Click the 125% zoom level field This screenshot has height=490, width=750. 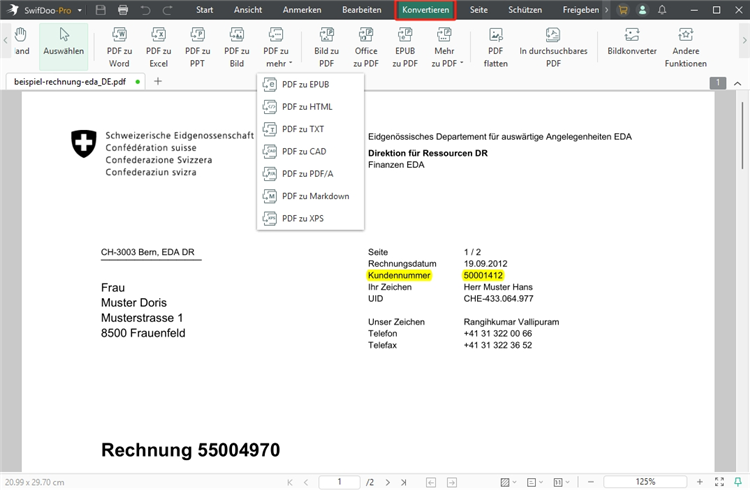tap(645, 481)
